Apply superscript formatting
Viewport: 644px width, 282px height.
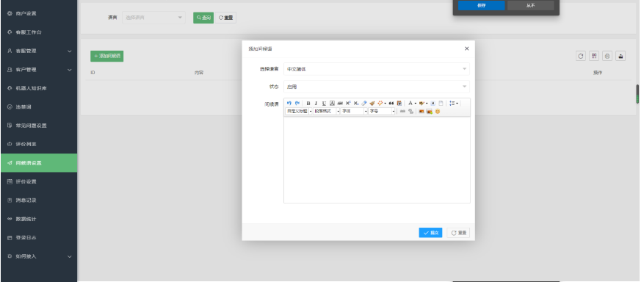[348, 103]
